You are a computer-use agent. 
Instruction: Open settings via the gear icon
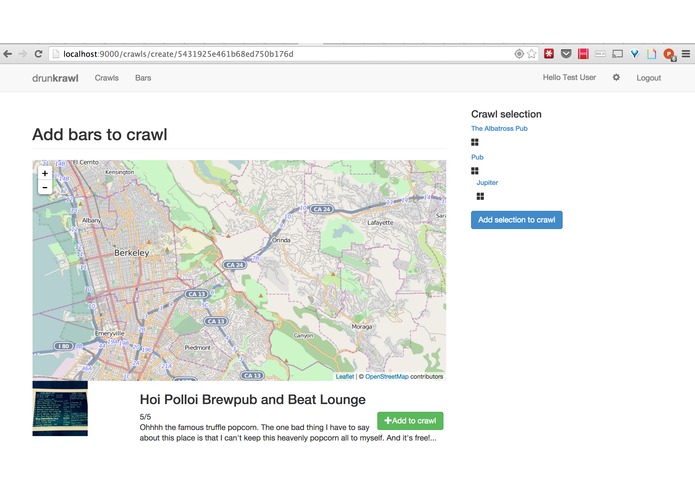coord(616,78)
